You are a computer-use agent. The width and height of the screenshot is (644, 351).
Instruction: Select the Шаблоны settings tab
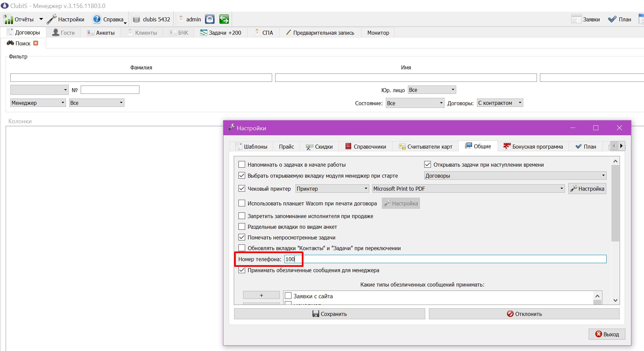tap(251, 147)
